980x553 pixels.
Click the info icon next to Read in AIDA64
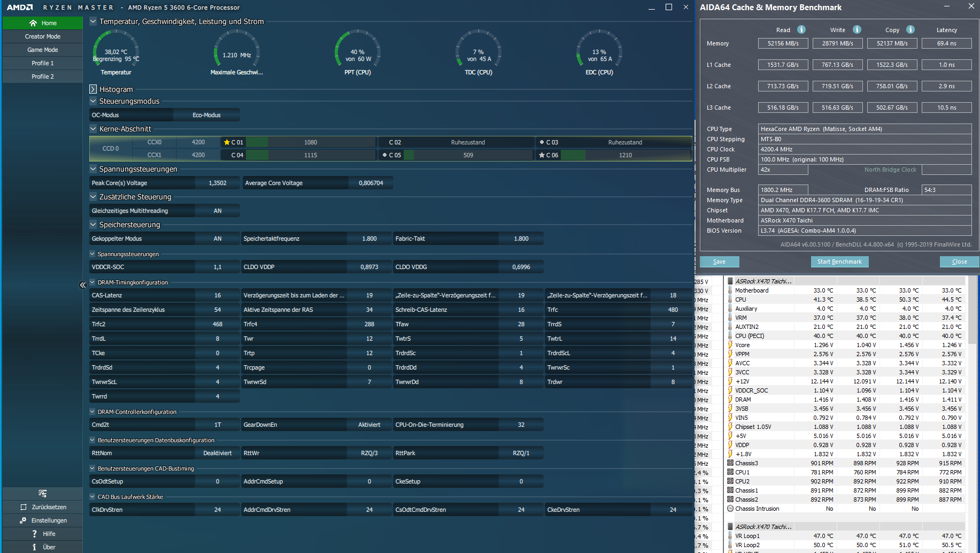click(x=801, y=29)
